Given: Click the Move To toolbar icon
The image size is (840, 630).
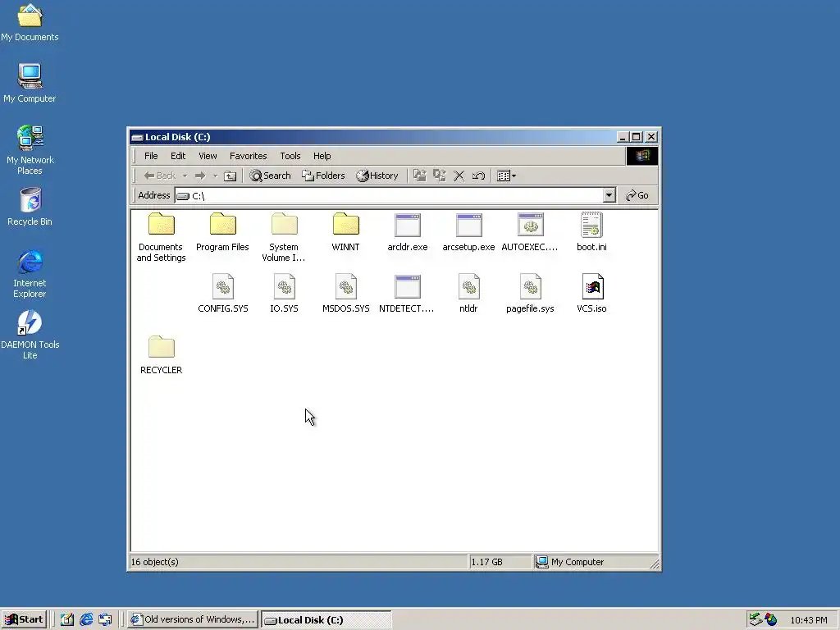Looking at the screenshot, I should pos(419,176).
